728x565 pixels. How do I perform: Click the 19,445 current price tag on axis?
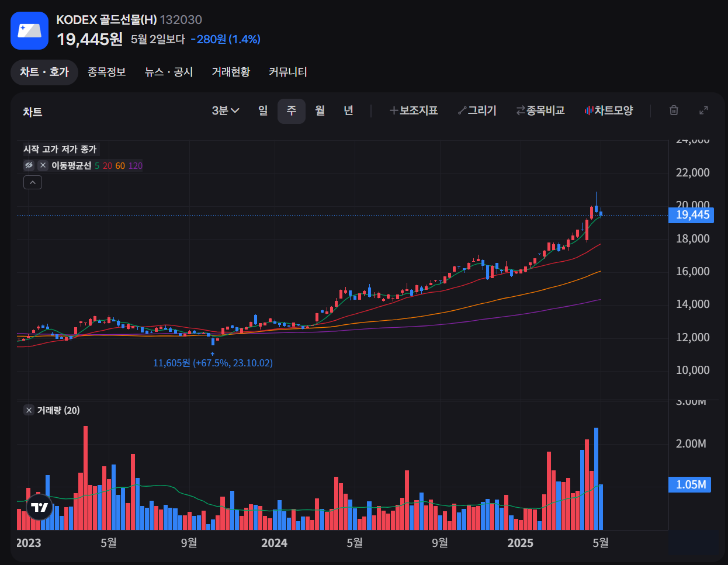pyautogui.click(x=692, y=215)
